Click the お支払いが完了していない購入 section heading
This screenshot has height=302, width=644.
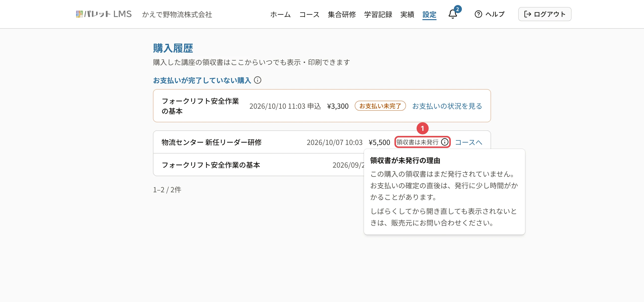tap(202, 80)
